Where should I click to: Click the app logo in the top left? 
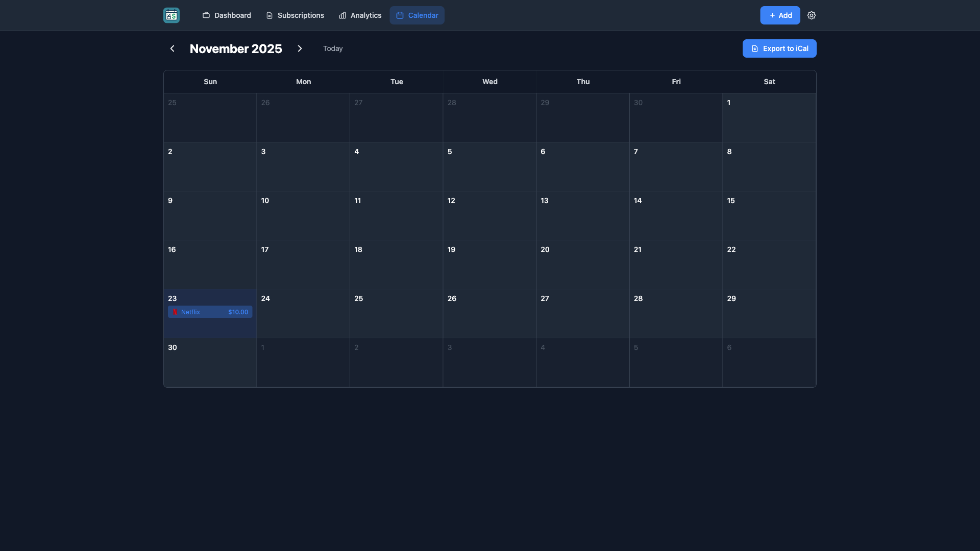[171, 15]
